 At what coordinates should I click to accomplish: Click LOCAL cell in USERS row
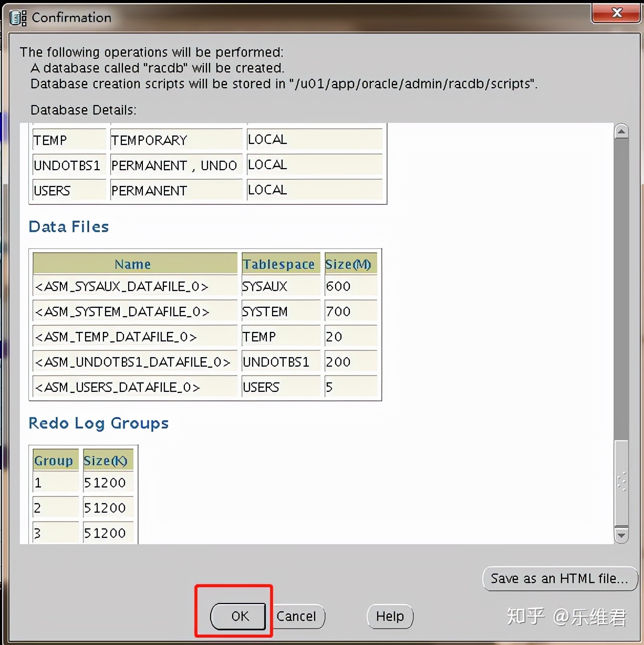coord(315,190)
